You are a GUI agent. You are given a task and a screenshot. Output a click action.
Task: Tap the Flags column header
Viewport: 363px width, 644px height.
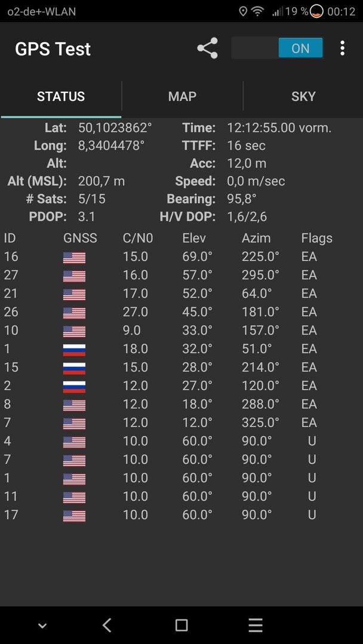316,238
